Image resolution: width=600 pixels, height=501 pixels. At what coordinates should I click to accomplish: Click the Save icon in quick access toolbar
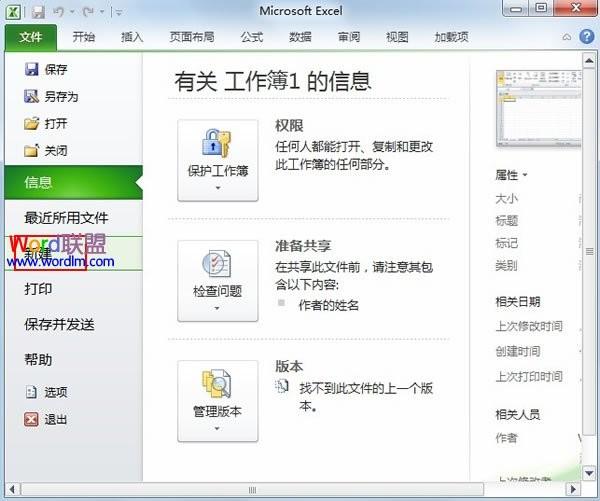[x=38, y=12]
